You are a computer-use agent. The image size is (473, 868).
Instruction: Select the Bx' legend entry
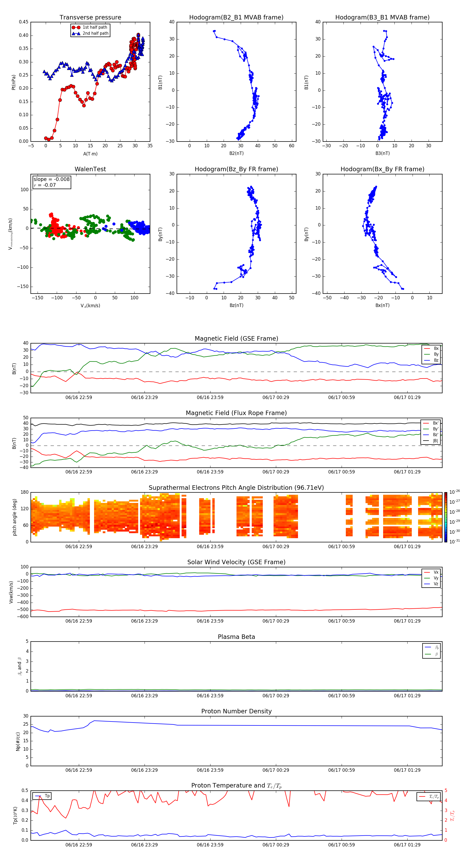pos(431,423)
